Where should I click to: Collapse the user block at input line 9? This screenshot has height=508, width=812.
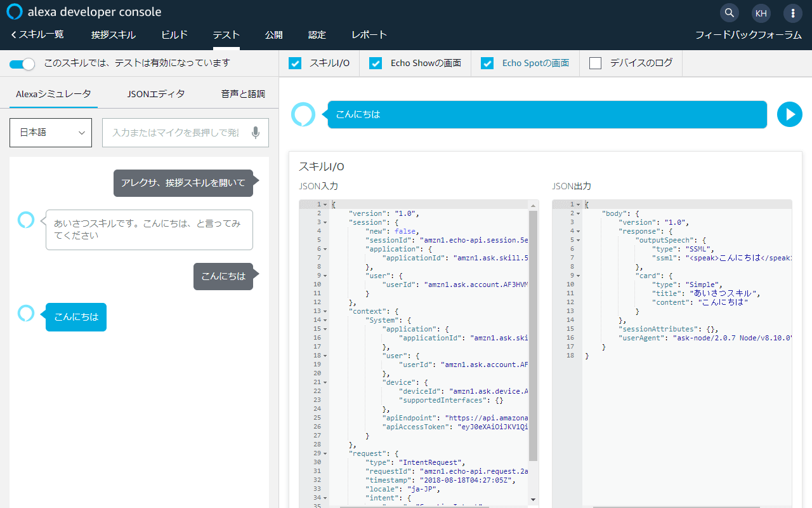tap(325, 276)
